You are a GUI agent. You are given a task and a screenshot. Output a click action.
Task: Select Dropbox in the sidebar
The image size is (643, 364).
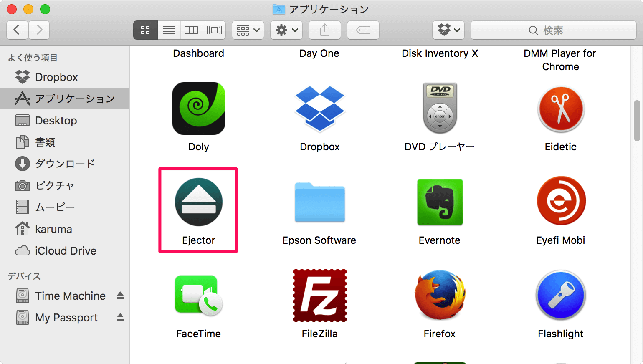pyautogui.click(x=65, y=77)
